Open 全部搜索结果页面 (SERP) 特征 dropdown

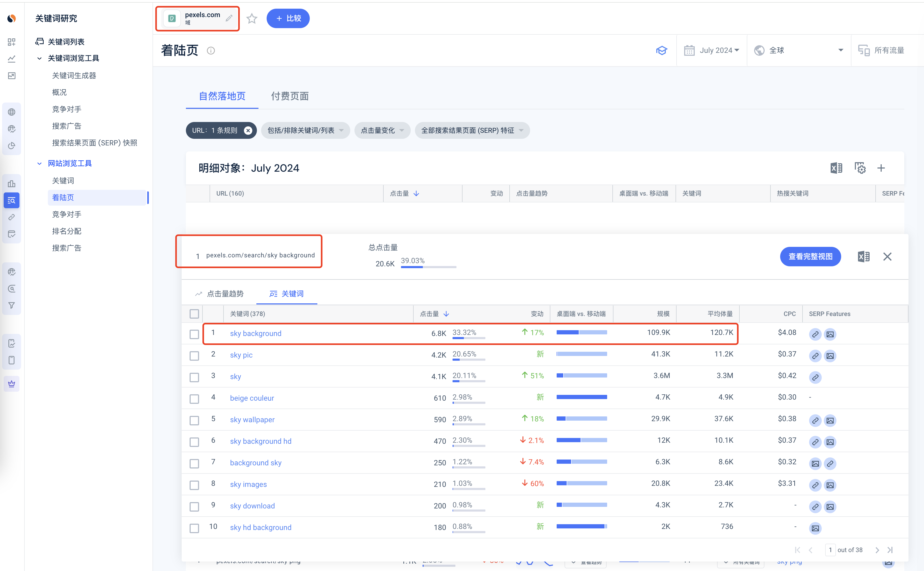[472, 130]
